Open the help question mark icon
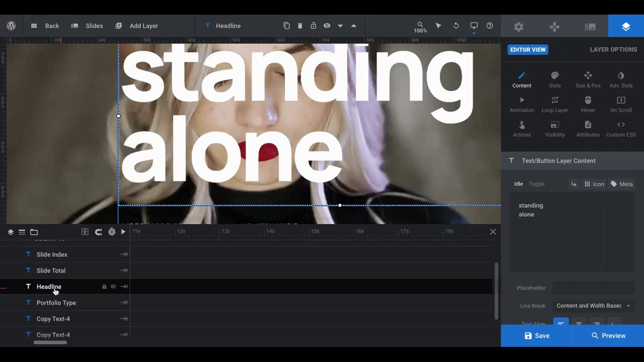644x362 pixels. [x=490, y=26]
